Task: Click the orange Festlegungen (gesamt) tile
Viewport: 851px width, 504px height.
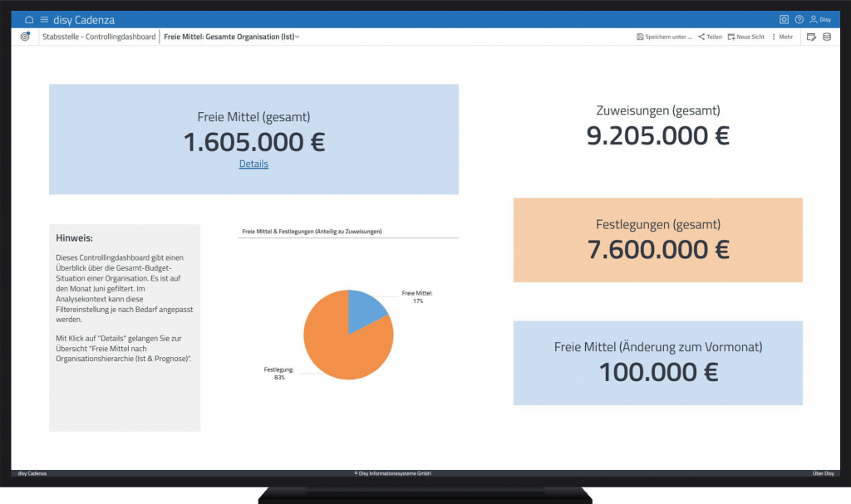Action: (657, 239)
